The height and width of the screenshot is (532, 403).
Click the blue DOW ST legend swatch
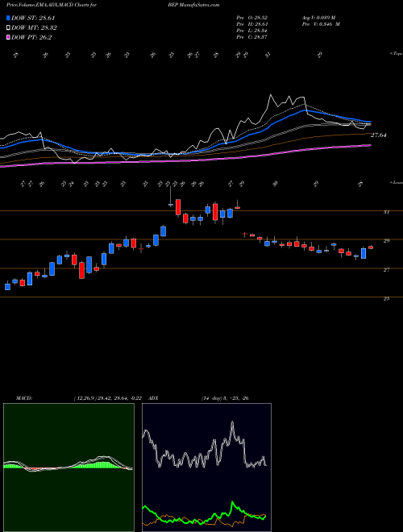8,19
